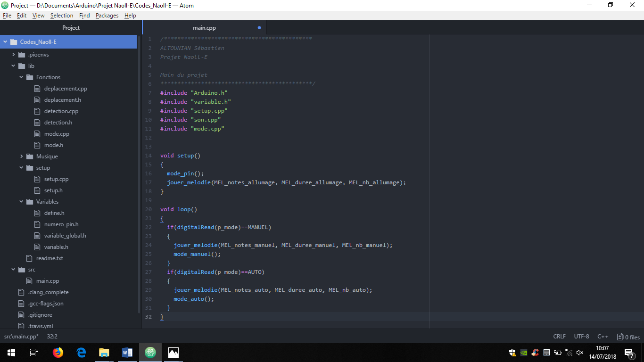This screenshot has height=362, width=644.
Task: Open deplacement.cpp file icon in tree
Action: pos(38,89)
